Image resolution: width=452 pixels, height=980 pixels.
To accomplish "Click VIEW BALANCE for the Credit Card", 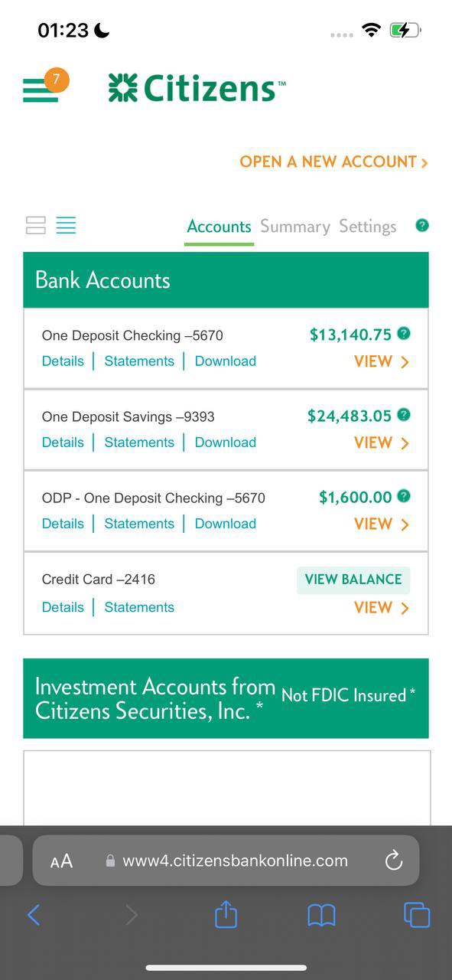I will click(353, 580).
